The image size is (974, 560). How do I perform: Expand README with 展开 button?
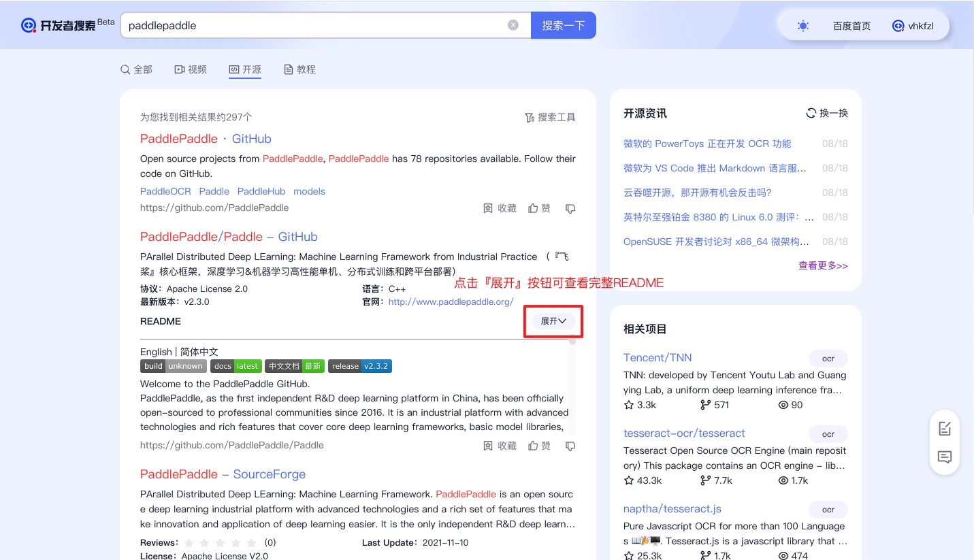coord(553,321)
